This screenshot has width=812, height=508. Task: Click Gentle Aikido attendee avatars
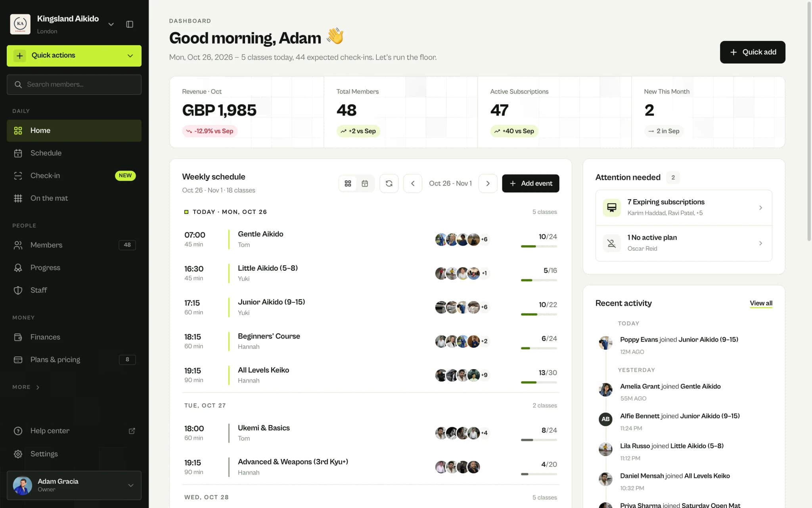click(462, 239)
